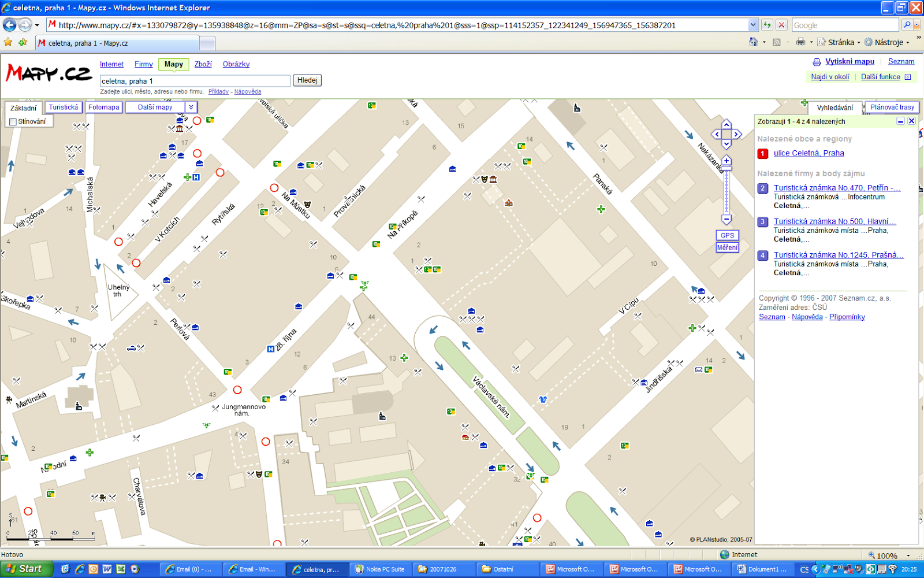Click the printer icon beside Vytiskni mapu
This screenshot has height=578, width=924.
pyautogui.click(x=817, y=62)
